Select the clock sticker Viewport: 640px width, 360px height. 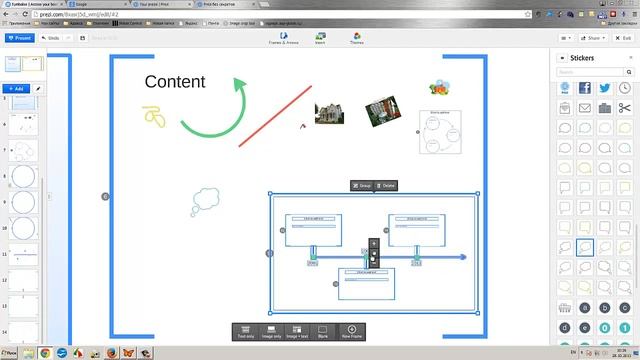[x=624, y=88]
